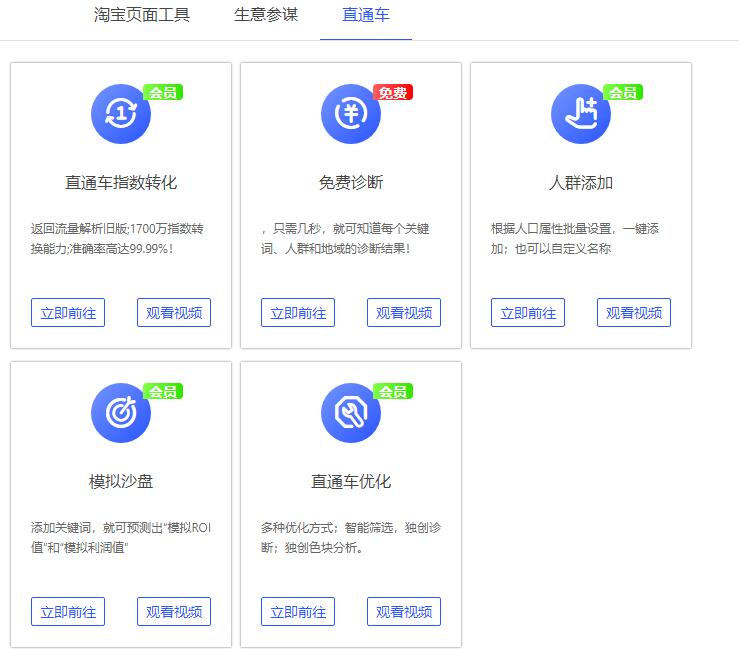This screenshot has width=739, height=649.
Task: Click the 人群添加 hand pointer icon
Action: coord(580,114)
